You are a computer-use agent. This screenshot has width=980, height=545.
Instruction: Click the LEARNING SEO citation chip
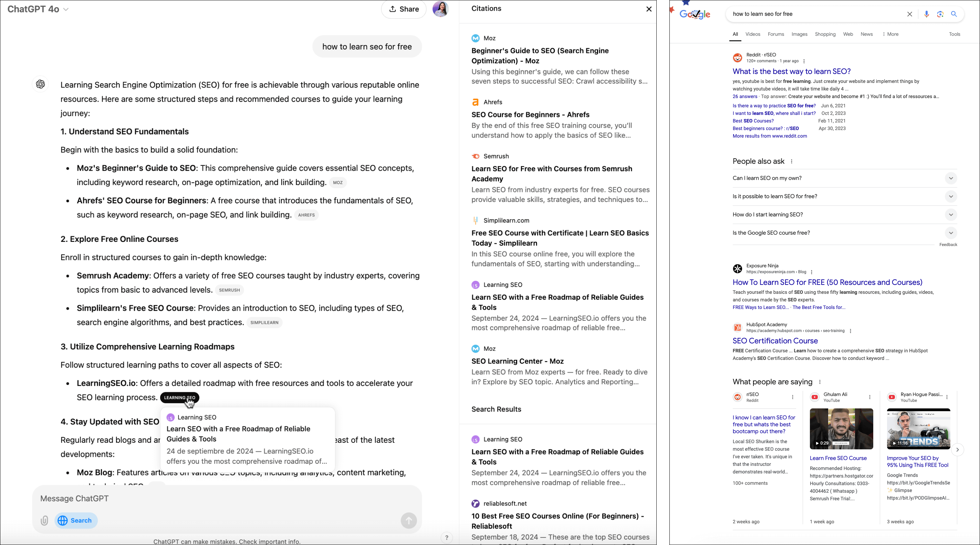[x=179, y=397]
